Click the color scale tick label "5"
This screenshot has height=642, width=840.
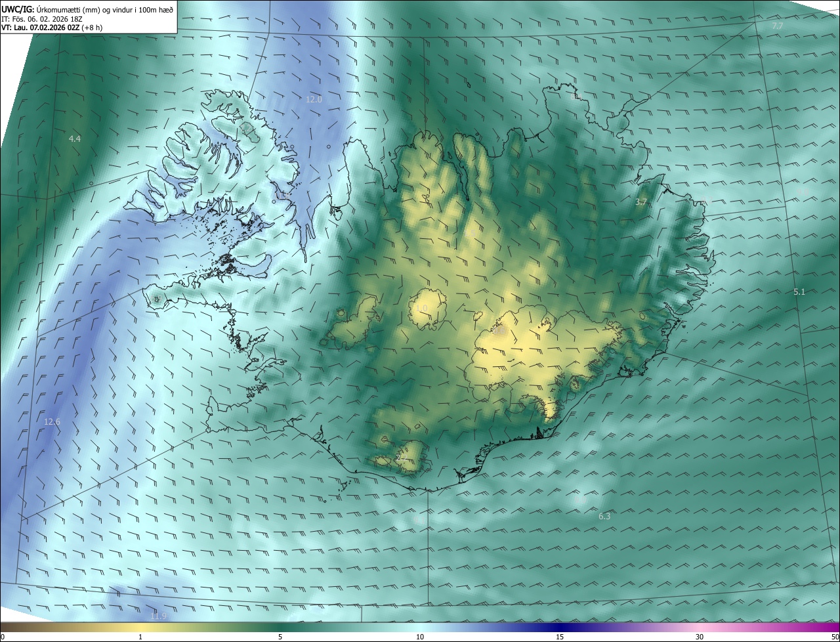[x=280, y=637]
